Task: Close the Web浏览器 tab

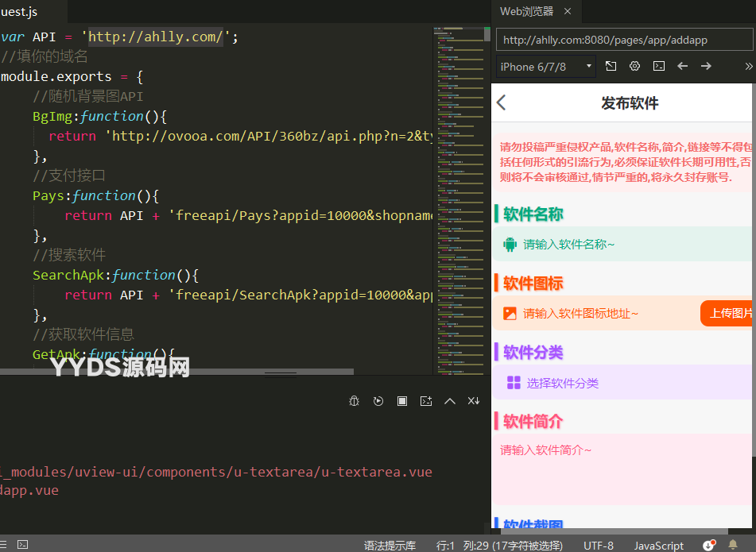Action: click(568, 11)
